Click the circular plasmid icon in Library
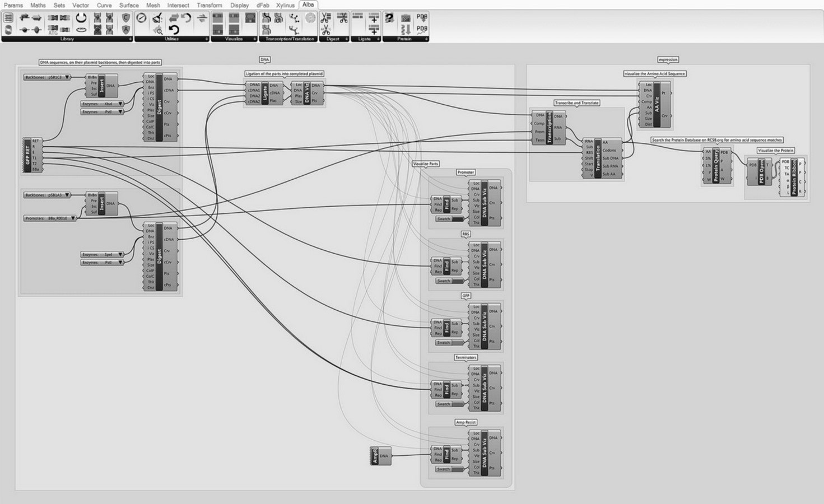 81,18
